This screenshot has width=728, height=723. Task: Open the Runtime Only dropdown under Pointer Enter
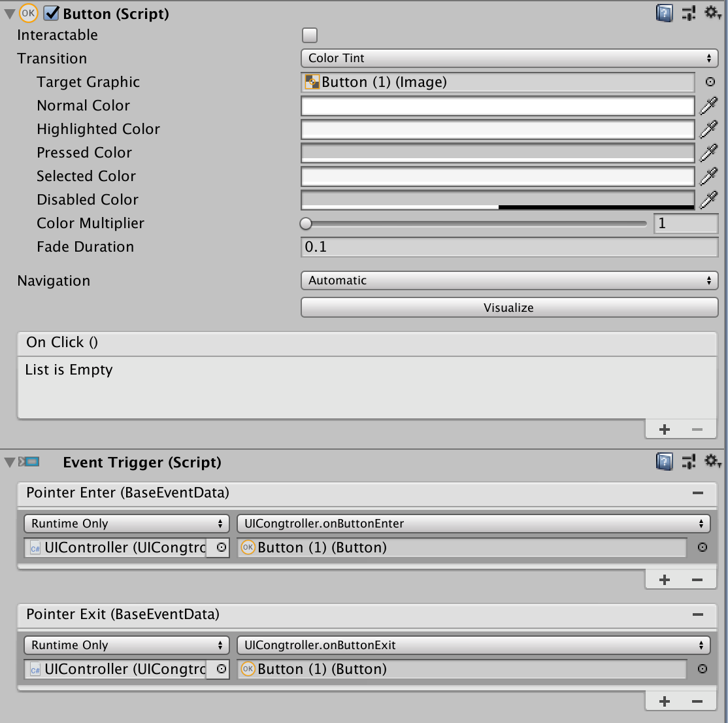[125, 523]
